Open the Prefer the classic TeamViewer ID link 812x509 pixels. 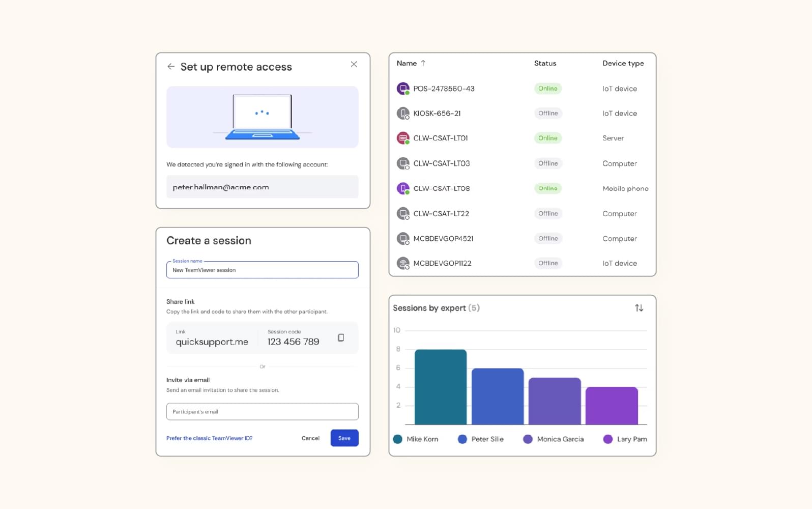tap(209, 438)
